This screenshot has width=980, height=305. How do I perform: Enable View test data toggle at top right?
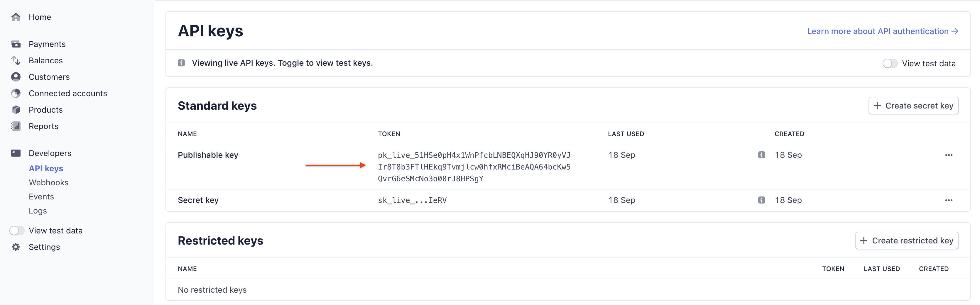pos(890,63)
